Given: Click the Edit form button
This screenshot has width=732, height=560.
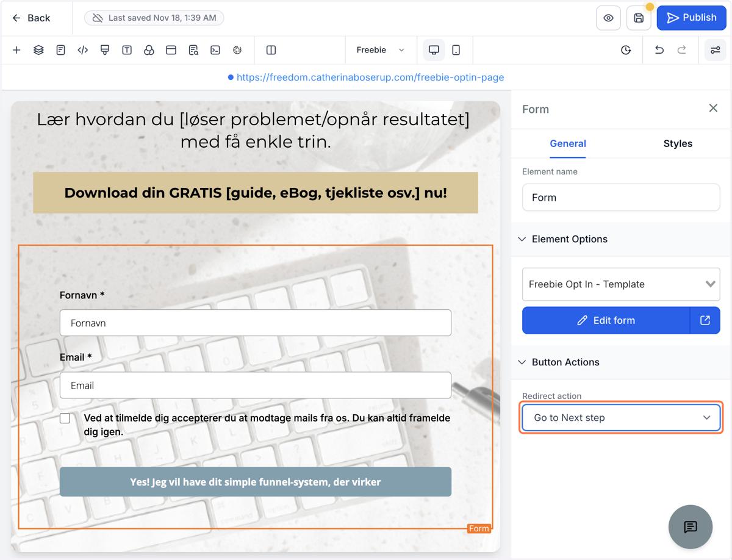Looking at the screenshot, I should (606, 320).
